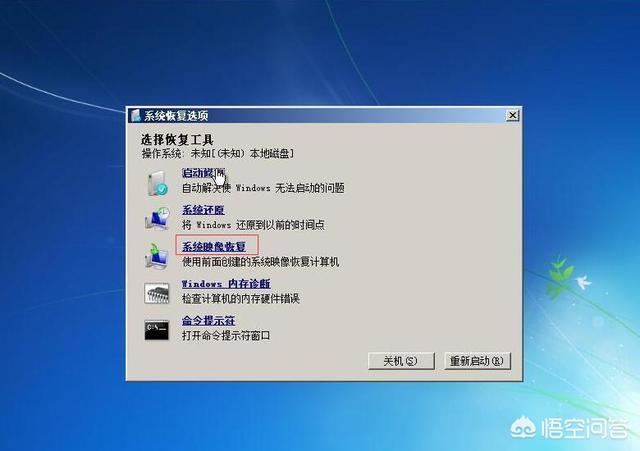Click the text 选择恢复工具
Image resolution: width=640 pixels, height=451 pixels.
177,140
